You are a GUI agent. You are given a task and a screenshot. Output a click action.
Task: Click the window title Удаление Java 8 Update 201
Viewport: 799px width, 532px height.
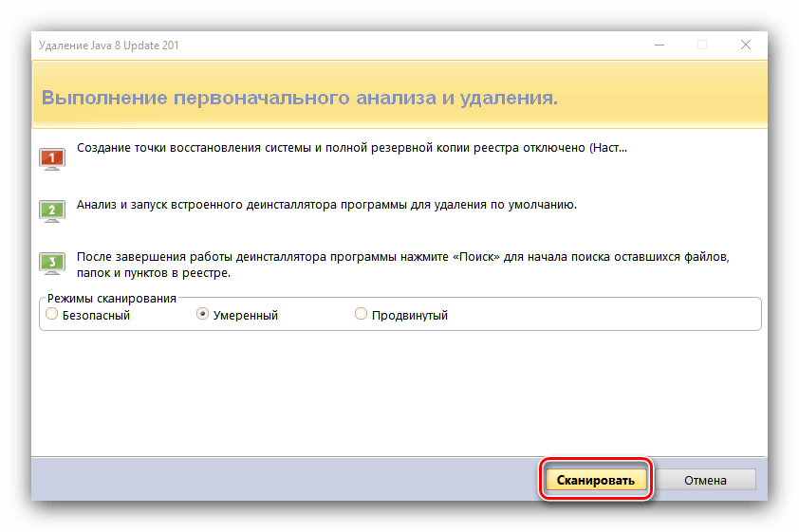tap(108, 46)
